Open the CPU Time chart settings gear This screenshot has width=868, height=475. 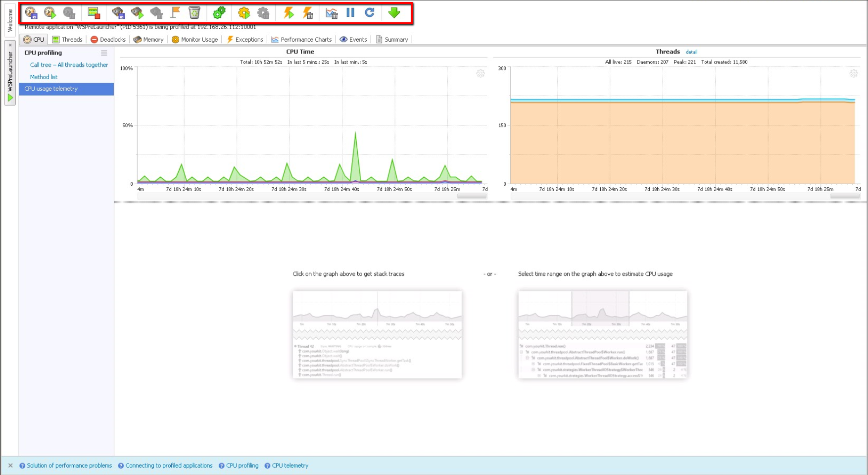click(x=481, y=73)
